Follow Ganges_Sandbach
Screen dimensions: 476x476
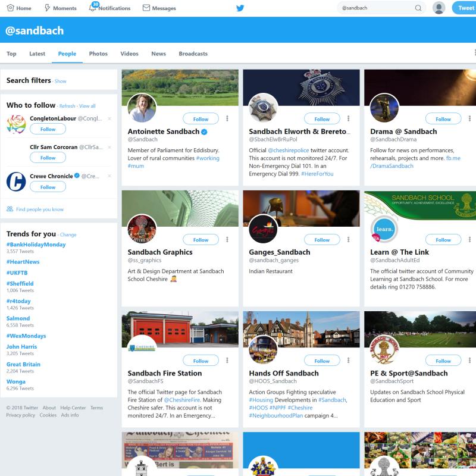tap(322, 240)
